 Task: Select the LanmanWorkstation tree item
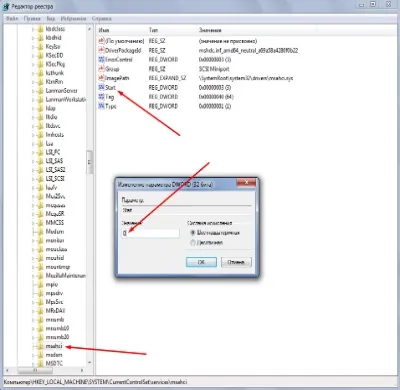tap(66, 99)
